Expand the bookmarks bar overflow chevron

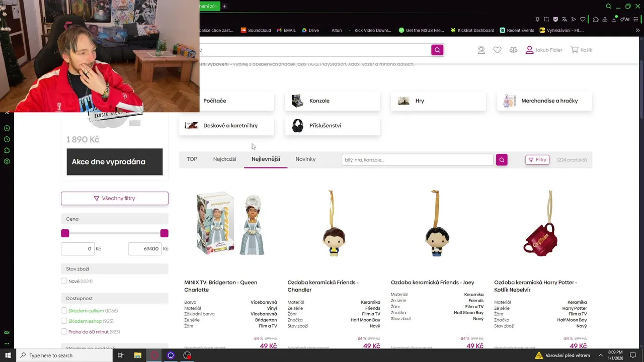[638, 30]
